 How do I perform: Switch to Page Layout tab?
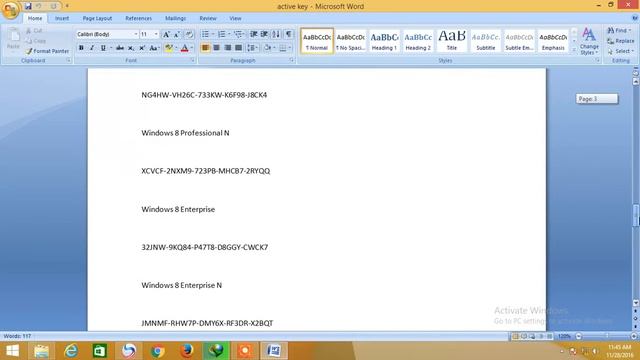(97, 18)
